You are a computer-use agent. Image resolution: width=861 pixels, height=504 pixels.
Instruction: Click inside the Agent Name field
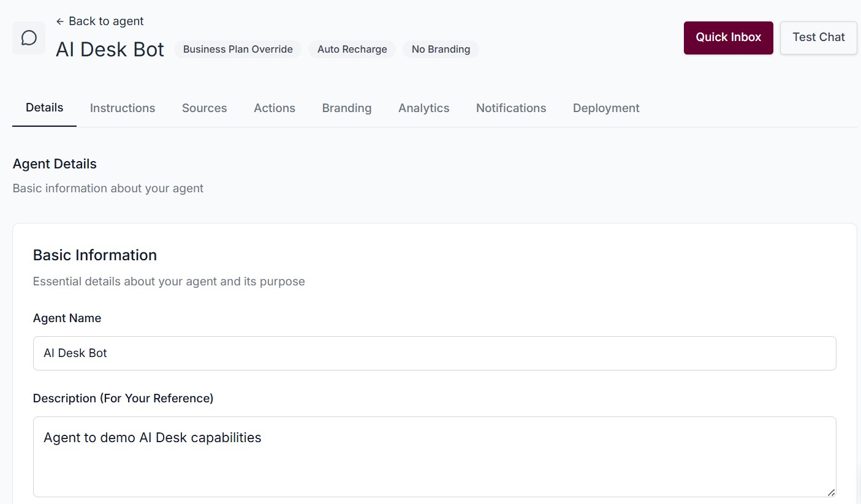[x=434, y=353]
